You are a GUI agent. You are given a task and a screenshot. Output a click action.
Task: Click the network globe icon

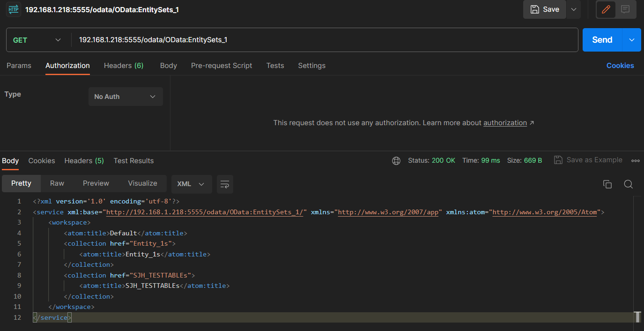[x=396, y=160]
